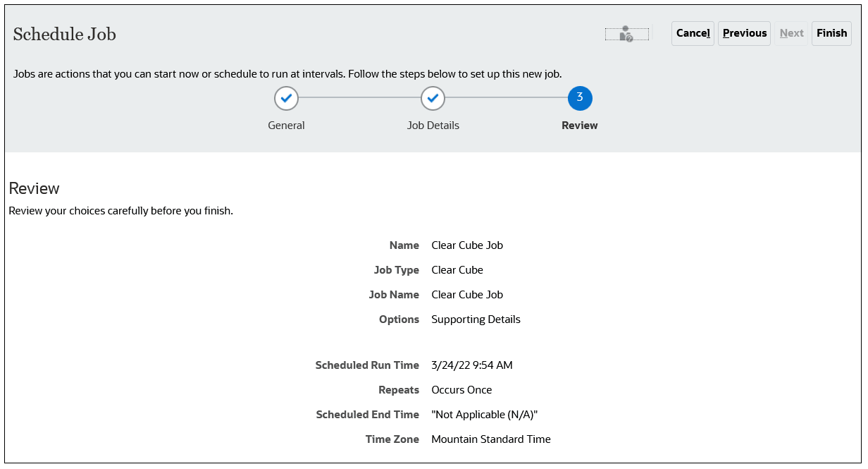This screenshot has height=469, width=868.
Task: Click the Name value Clear Cube Job
Action: (466, 245)
